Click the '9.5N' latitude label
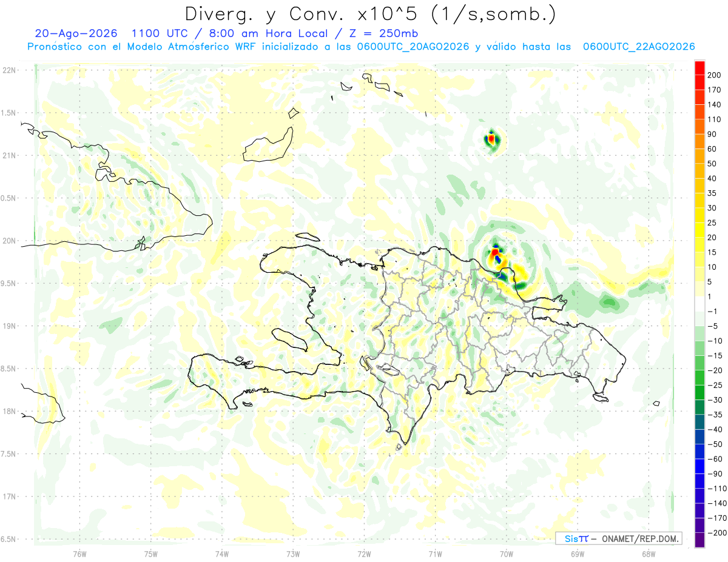Viewport: 728px width, 562px height. tap(8, 283)
